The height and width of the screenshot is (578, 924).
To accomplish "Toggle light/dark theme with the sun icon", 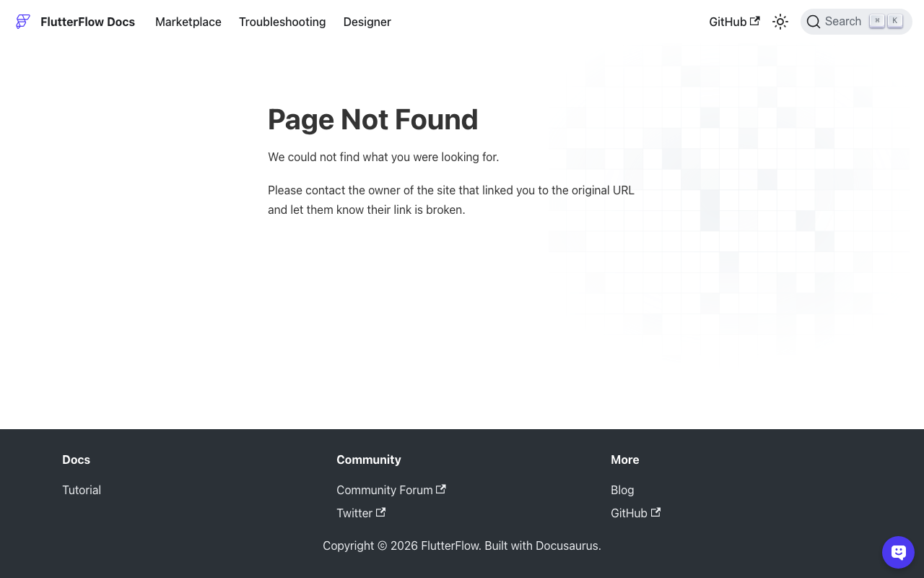I will 780,22.
